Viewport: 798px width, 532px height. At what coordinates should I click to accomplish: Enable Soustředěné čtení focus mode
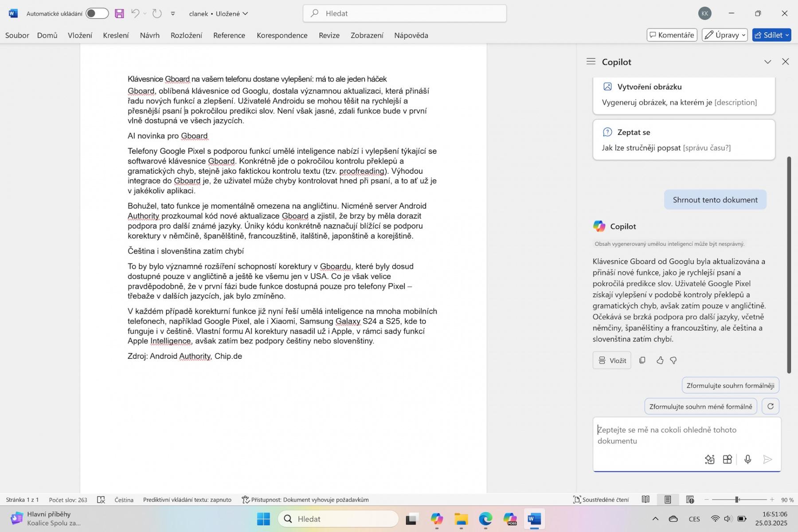[601, 500]
